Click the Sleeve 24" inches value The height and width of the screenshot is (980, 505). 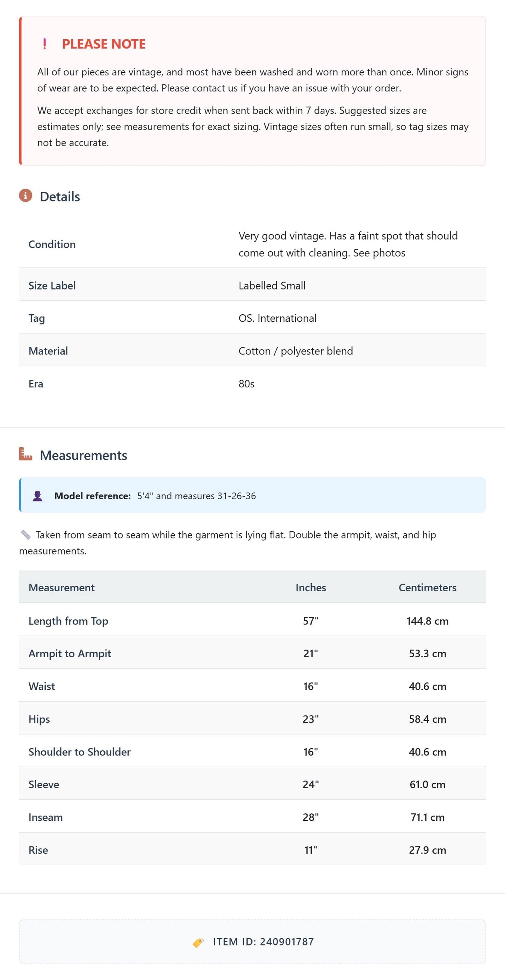pos(311,784)
